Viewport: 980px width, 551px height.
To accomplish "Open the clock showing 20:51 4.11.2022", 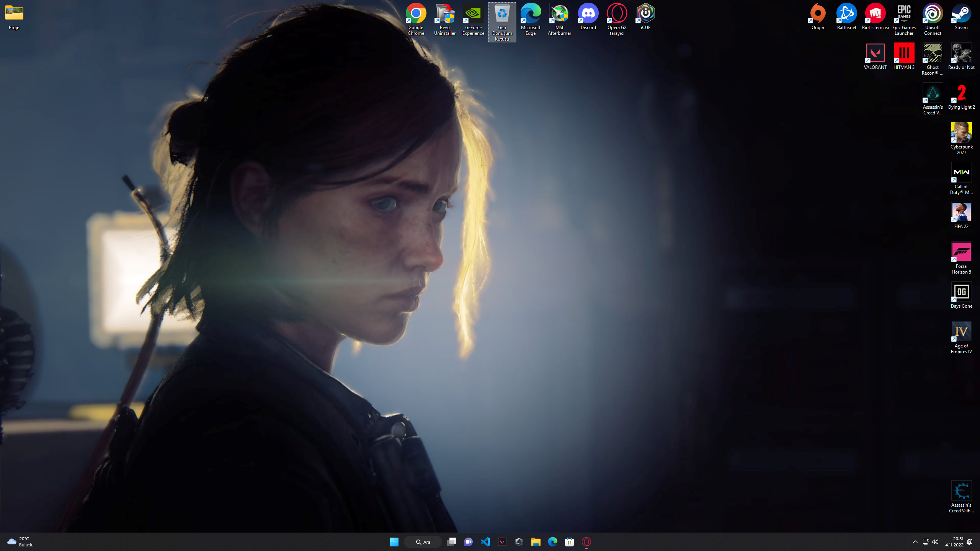I will pyautogui.click(x=954, y=542).
